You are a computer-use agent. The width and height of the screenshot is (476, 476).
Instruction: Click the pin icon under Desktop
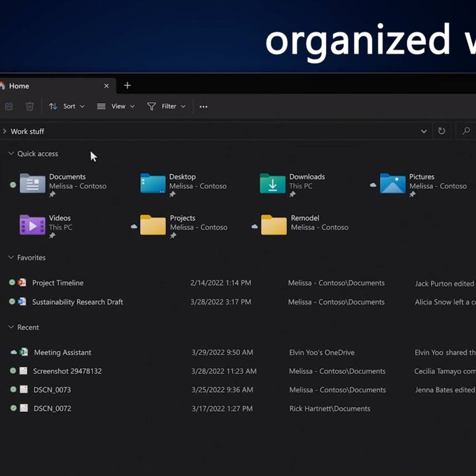(x=173, y=194)
